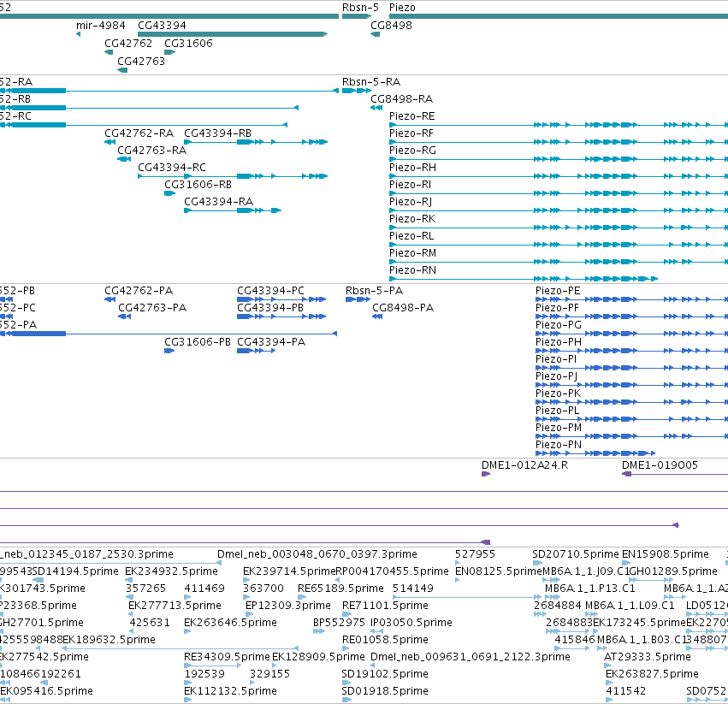Select transcript Piezo-RM

pos(412,253)
